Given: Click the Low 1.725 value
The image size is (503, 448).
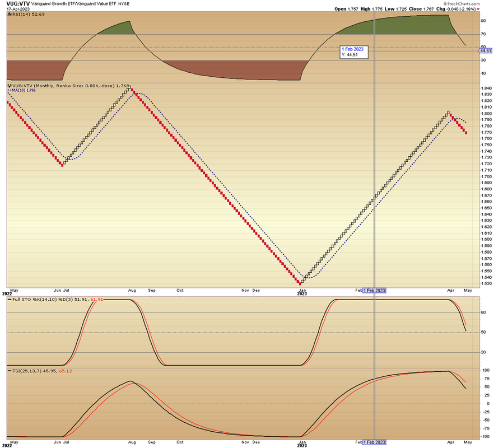Looking at the screenshot, I should click(x=395, y=9).
